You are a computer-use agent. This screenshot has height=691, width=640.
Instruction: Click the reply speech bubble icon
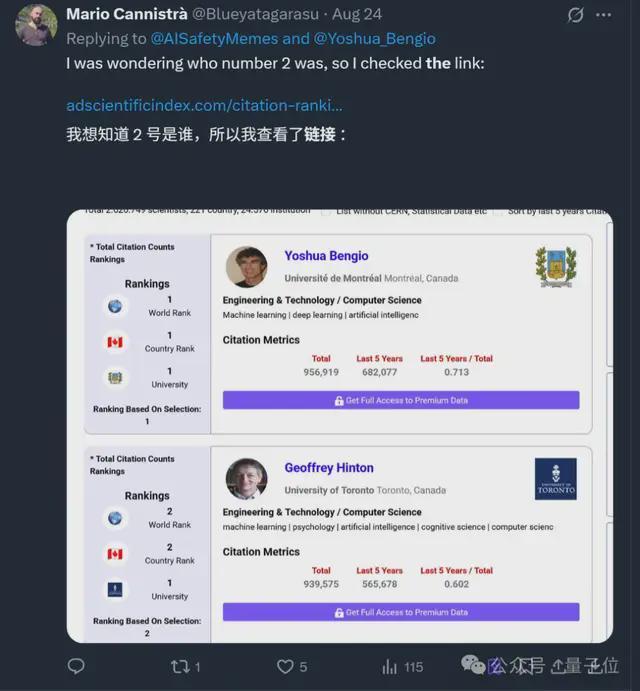coord(76,666)
